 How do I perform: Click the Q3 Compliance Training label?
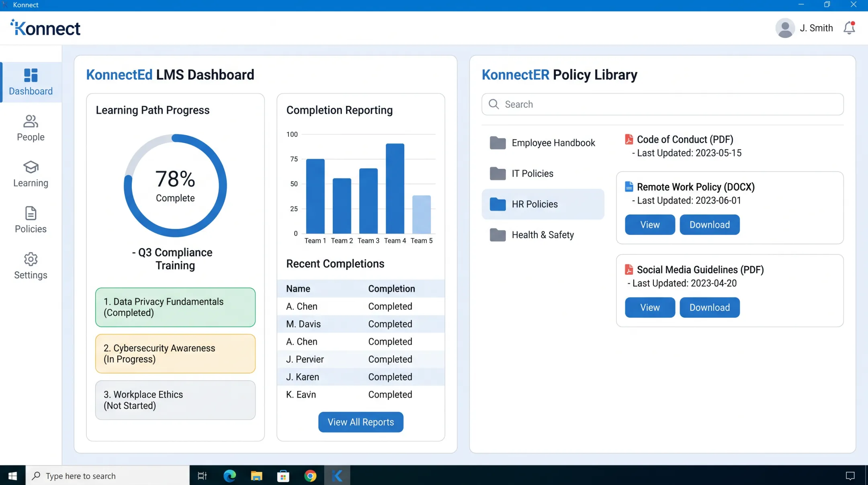point(172,259)
